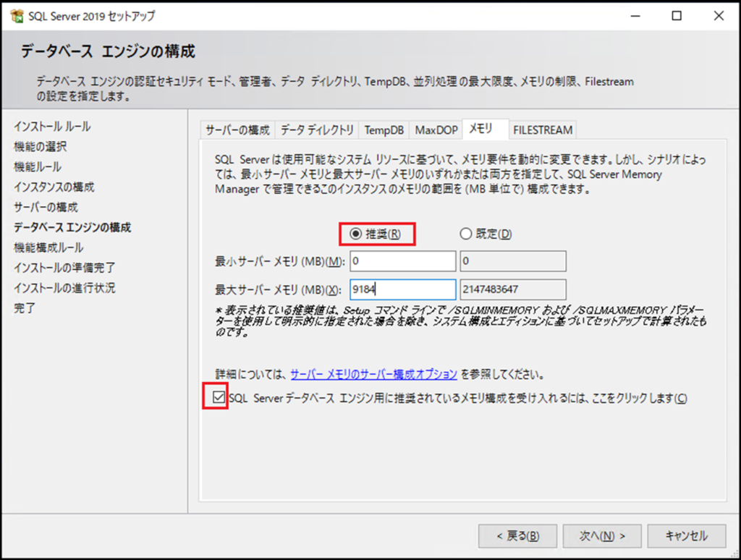Click インストールの準備完了 in the step list
The height and width of the screenshot is (560, 741).
64,268
